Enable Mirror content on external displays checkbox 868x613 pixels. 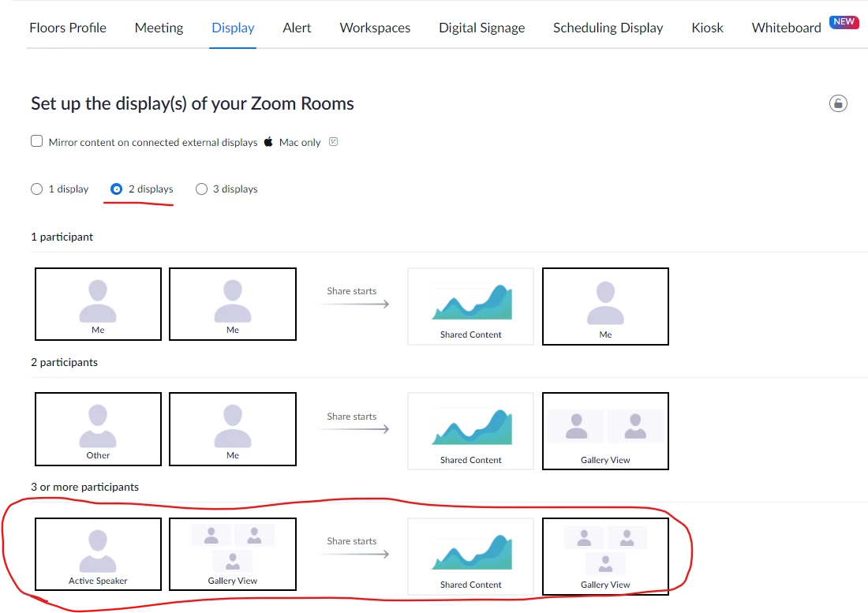tap(36, 141)
